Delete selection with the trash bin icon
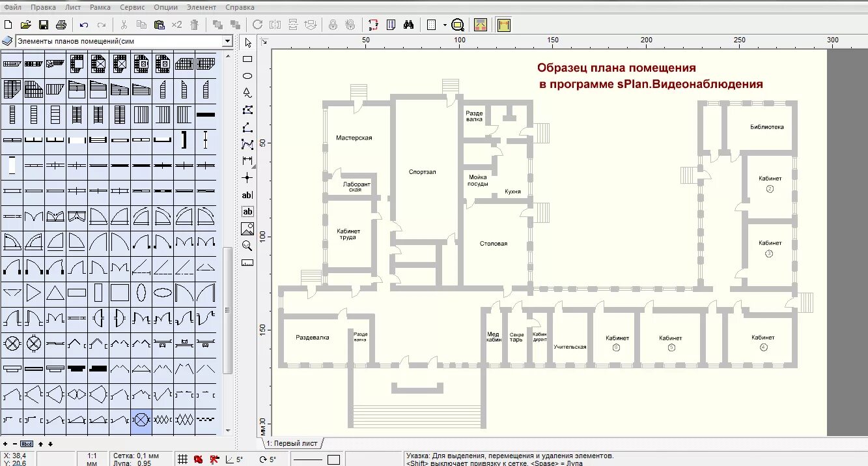The height and width of the screenshot is (466, 868). pos(194,25)
